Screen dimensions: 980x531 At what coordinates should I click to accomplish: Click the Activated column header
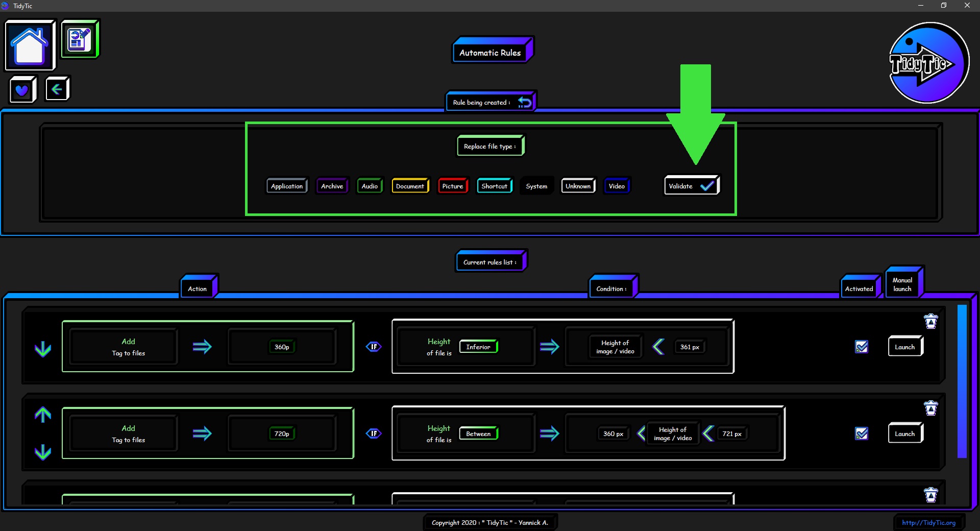coord(861,287)
